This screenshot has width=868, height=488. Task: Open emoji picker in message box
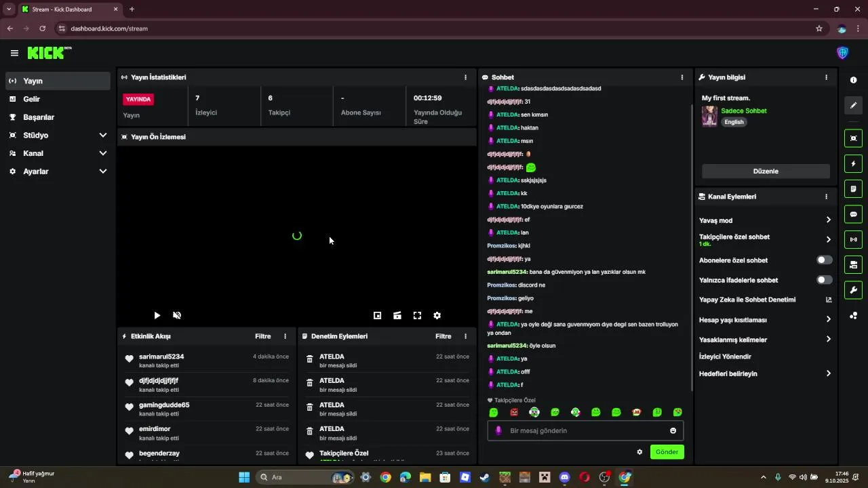point(673,430)
